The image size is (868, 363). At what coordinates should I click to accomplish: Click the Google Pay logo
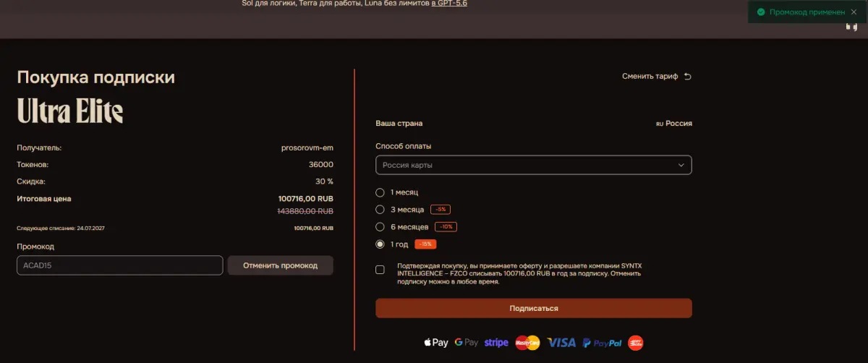click(x=467, y=343)
